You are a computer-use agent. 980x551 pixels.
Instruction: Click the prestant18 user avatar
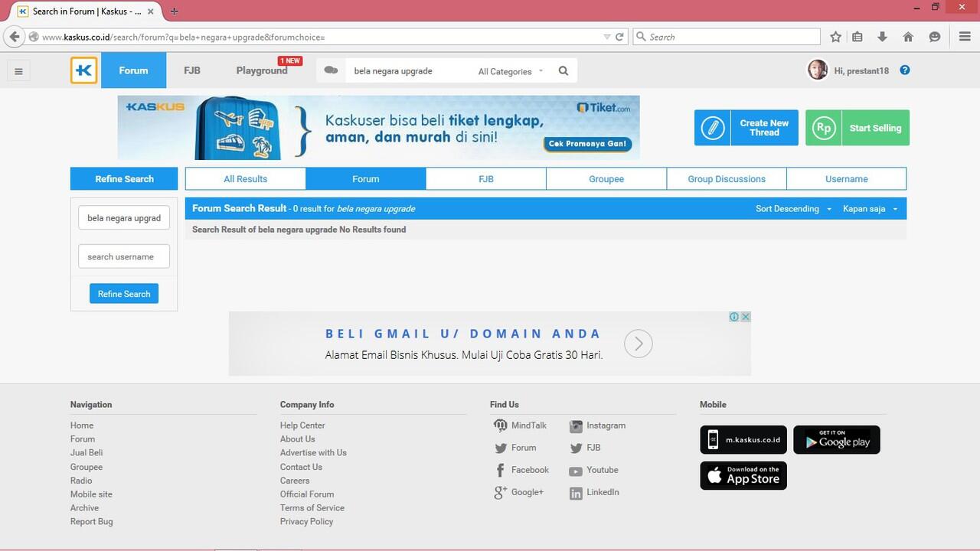tap(818, 70)
